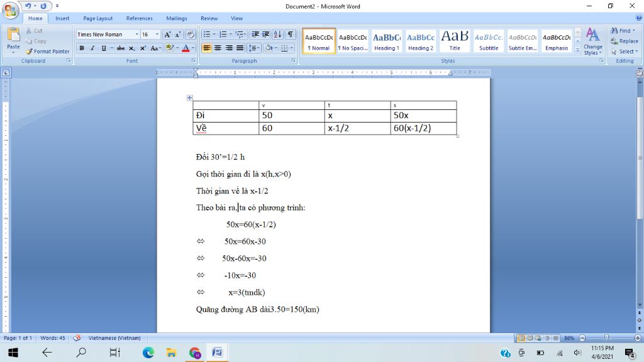644x362 pixels.
Task: Click the Office button
Action: click(10, 10)
